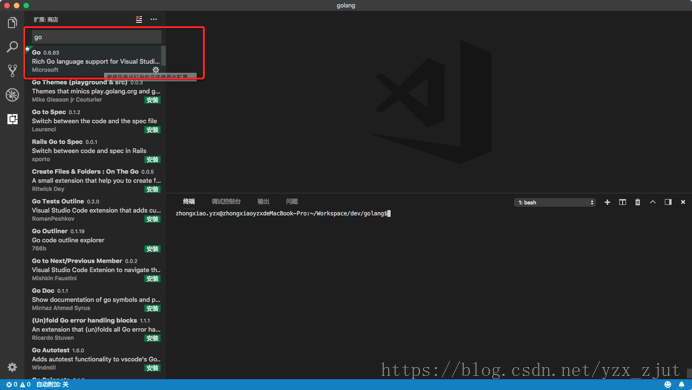The image size is (692, 390).
Task: Install the Go to Spec extension by Lourenci
Action: 152,130
